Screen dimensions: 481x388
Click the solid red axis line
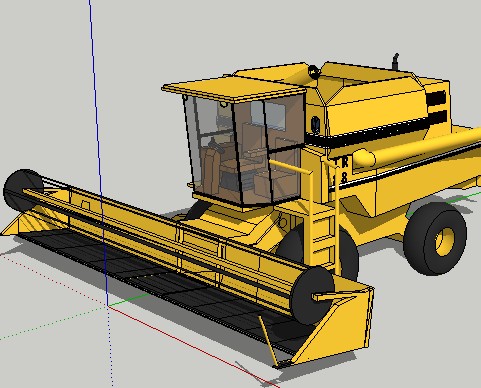[x=193, y=347]
